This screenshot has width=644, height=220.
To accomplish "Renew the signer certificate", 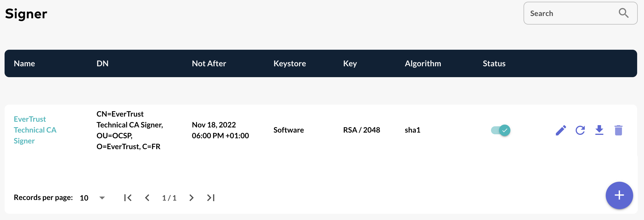I will pos(580,130).
